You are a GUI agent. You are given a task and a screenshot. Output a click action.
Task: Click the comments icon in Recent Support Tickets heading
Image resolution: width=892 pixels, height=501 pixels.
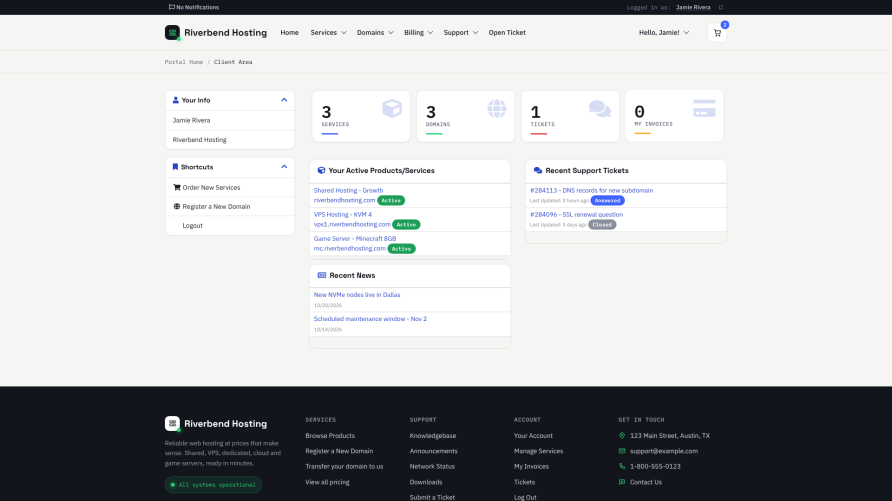(x=538, y=171)
